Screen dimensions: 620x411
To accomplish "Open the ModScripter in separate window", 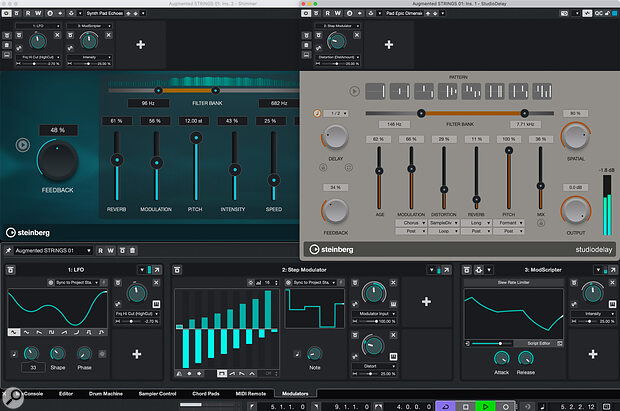I will [x=613, y=270].
